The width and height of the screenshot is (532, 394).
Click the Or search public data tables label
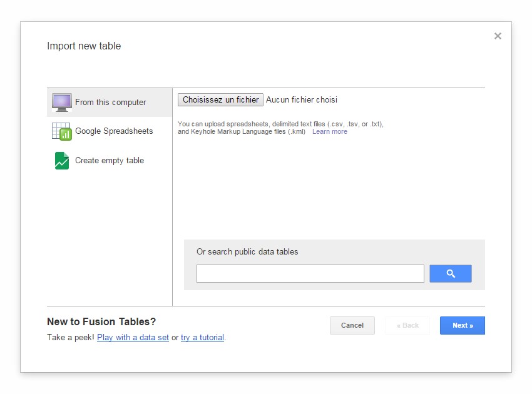[x=247, y=251]
